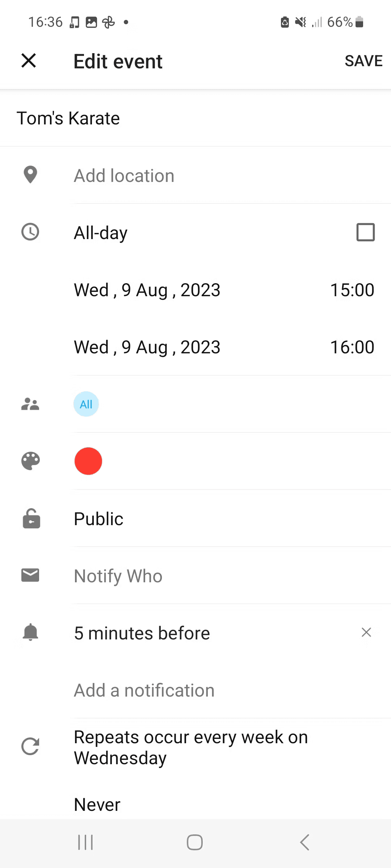Tap the location pin icon

[x=30, y=175]
